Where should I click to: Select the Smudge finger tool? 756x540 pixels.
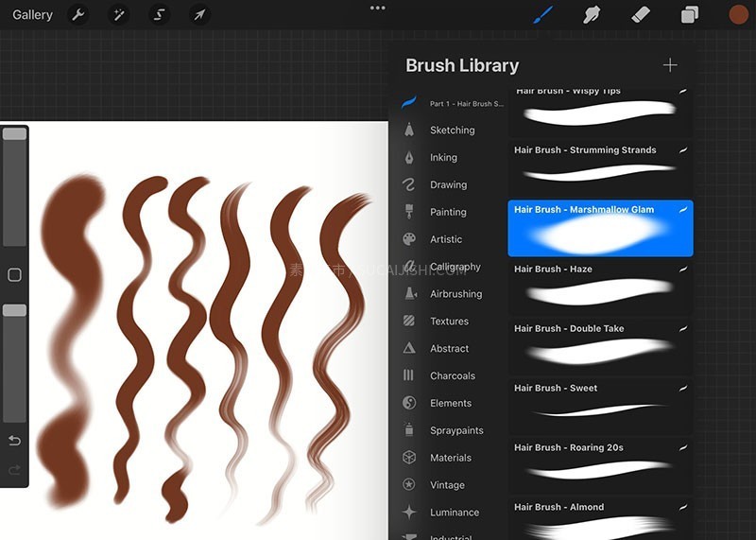[592, 15]
